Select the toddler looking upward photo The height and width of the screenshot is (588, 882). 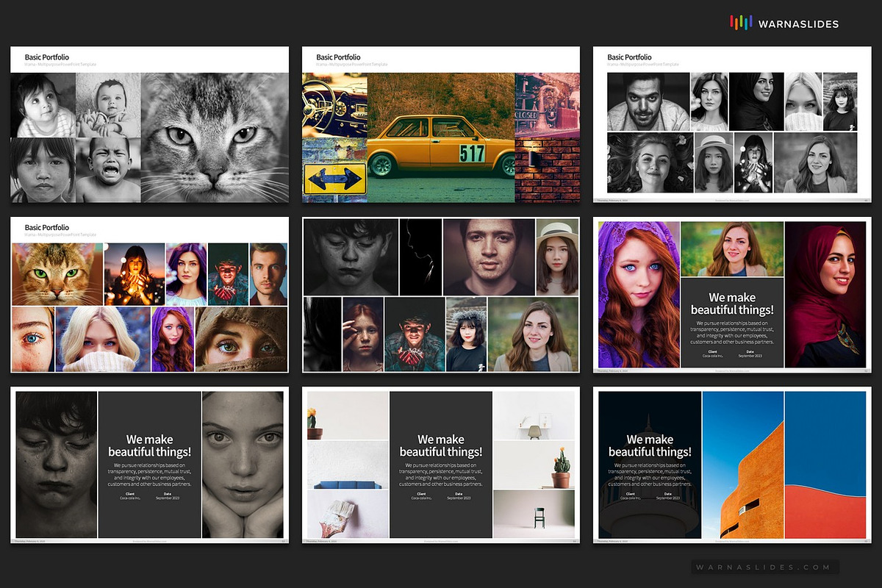pos(43,104)
